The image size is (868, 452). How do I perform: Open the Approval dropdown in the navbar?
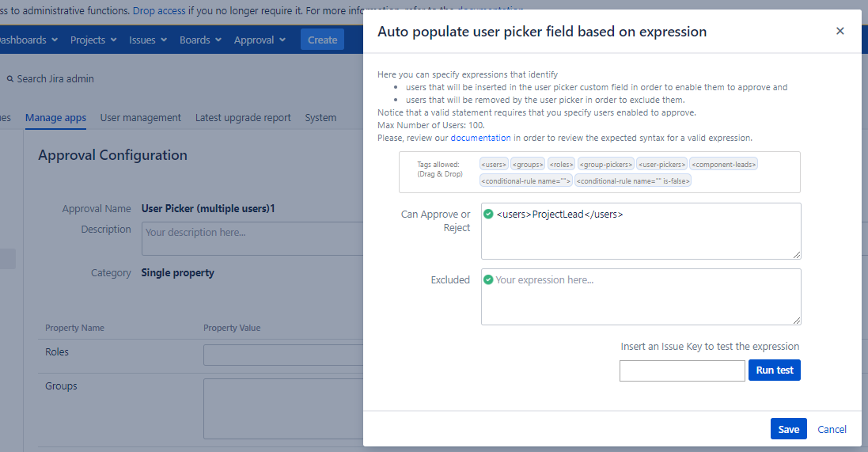click(260, 40)
